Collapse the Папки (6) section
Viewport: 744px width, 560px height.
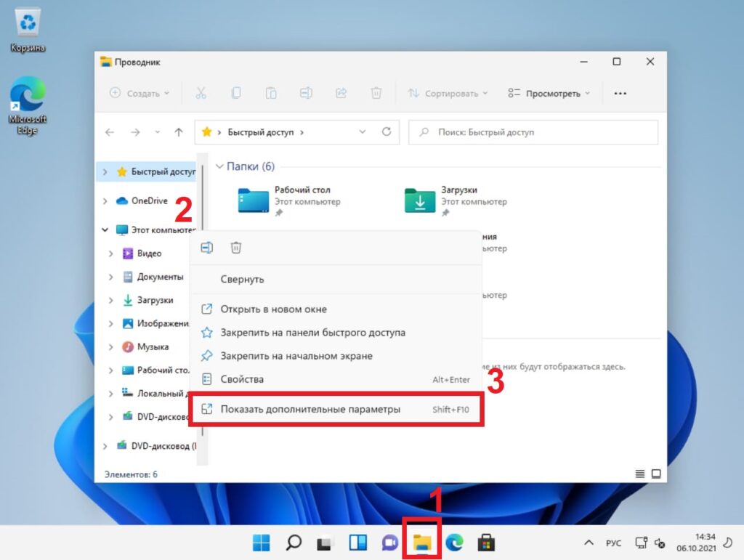click(x=219, y=166)
